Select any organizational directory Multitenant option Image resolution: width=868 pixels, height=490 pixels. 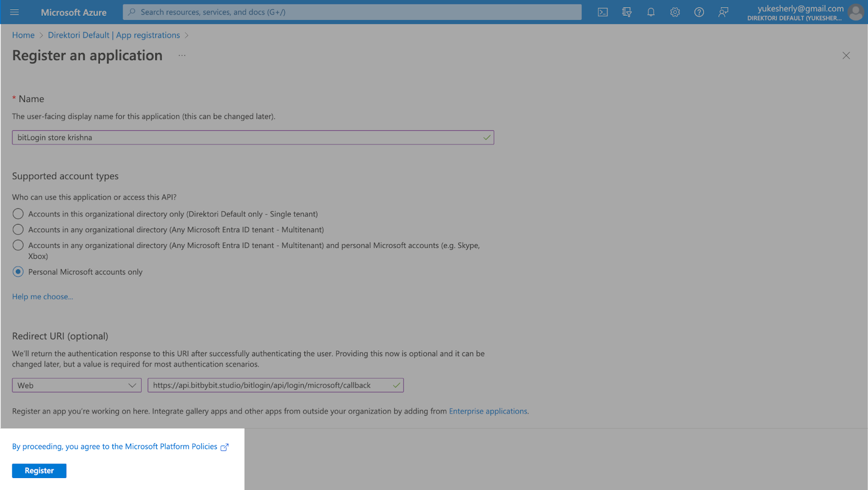(18, 230)
